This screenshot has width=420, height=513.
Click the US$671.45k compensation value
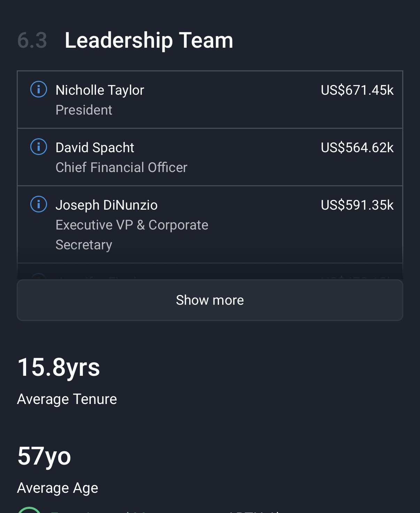(357, 90)
